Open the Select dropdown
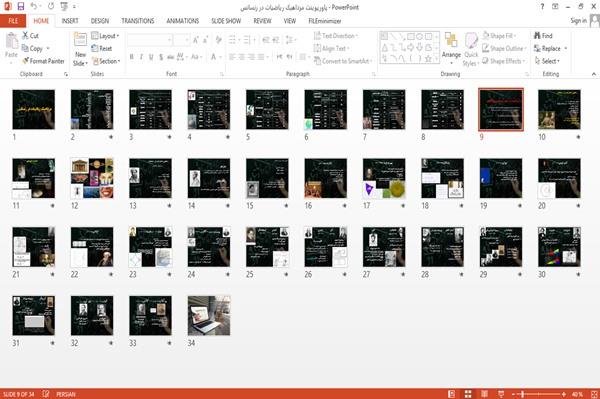The height and width of the screenshot is (399, 600). pos(547,61)
